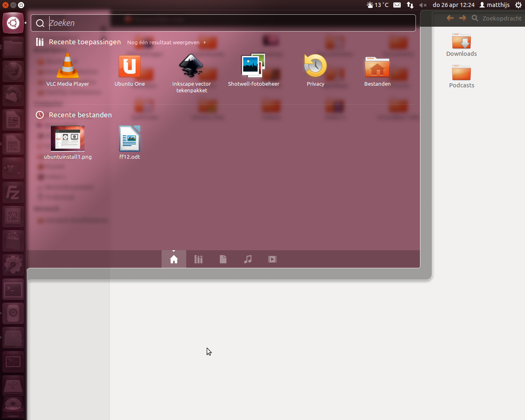Expand 'Nog één resultaat weergeven' link

coord(166,42)
